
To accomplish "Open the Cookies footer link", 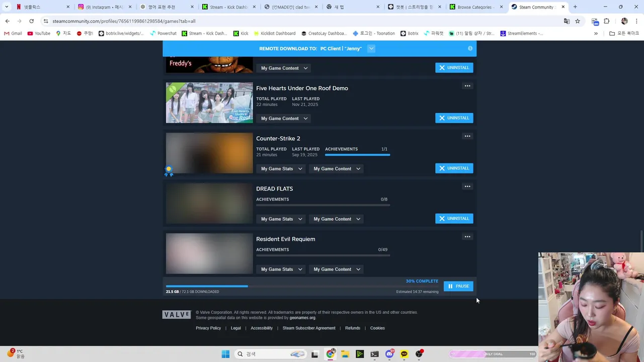I will click(x=377, y=328).
